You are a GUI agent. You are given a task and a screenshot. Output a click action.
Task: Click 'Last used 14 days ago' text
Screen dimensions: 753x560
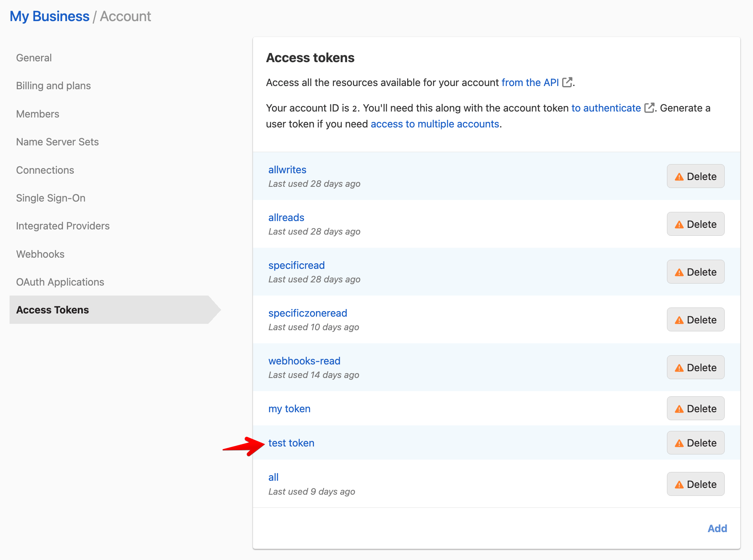[314, 375]
